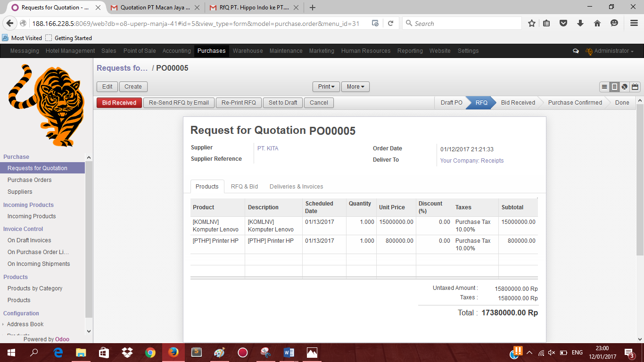Open File Explorer from taskbar
The height and width of the screenshot is (362, 644).
click(81, 353)
